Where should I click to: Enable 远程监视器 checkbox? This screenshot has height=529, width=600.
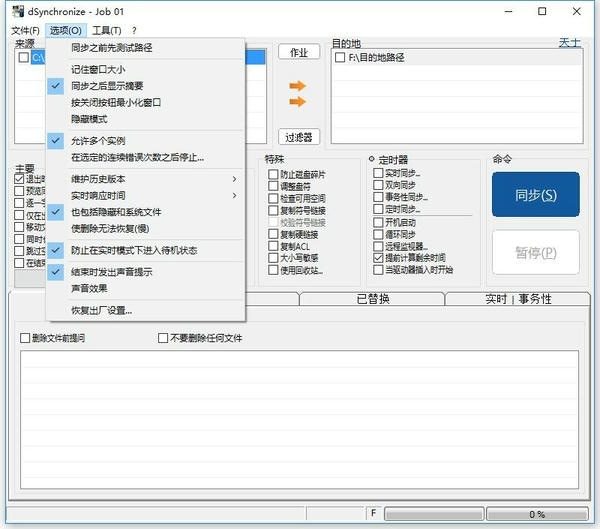coord(378,246)
